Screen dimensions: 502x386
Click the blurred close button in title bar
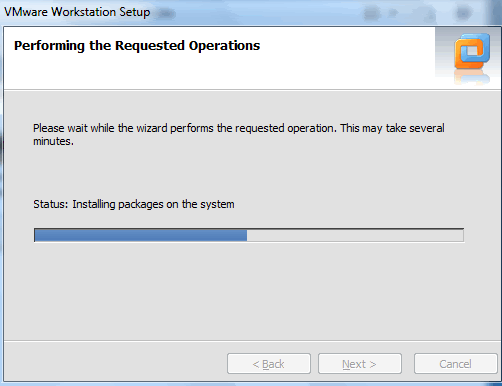(463, 13)
